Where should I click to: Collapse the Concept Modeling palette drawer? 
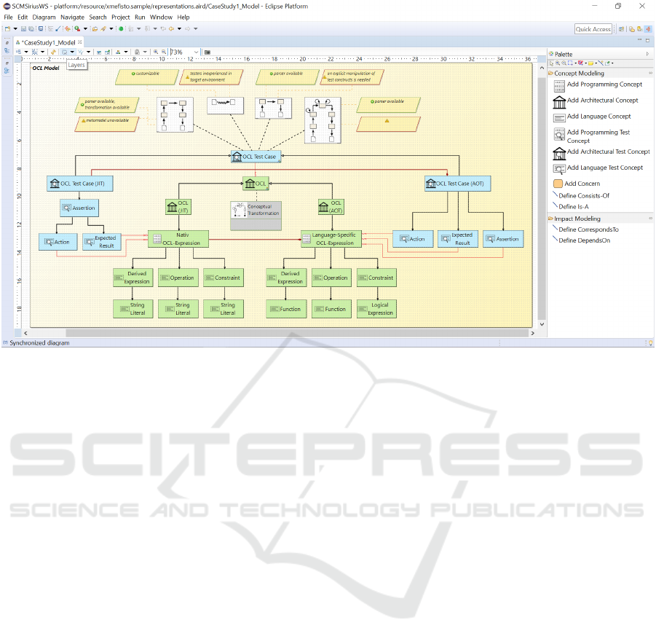(x=650, y=74)
